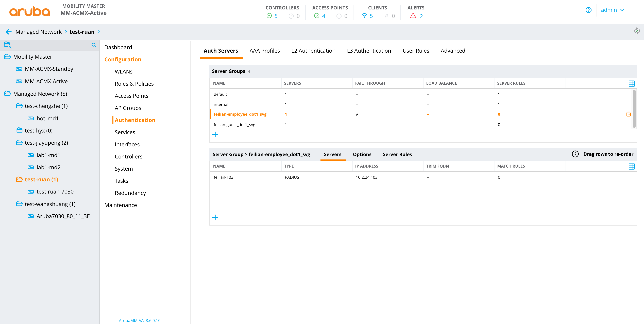The height and width of the screenshot is (324, 644).
Task: Click the Server Groups table scrollbar
Action: click(x=634, y=109)
